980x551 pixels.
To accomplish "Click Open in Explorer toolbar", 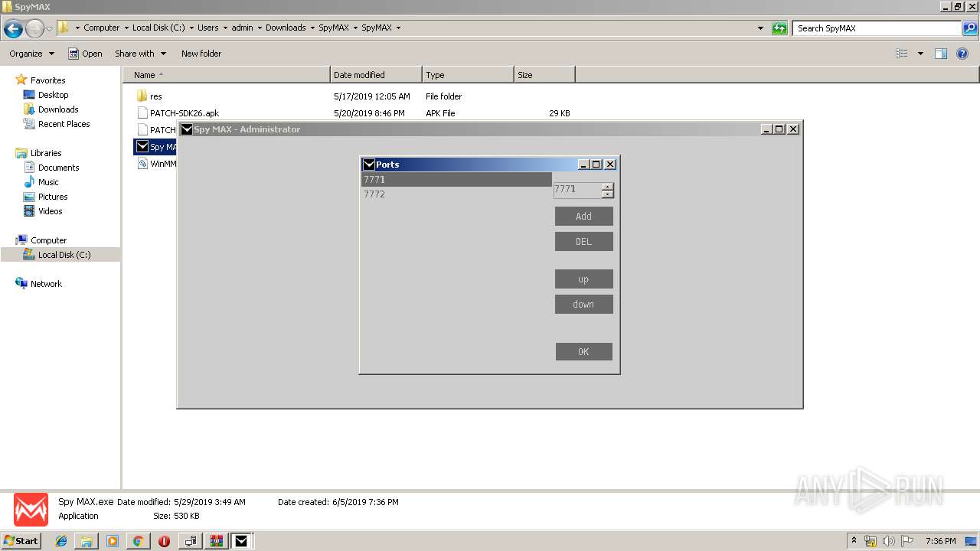I will pos(85,54).
